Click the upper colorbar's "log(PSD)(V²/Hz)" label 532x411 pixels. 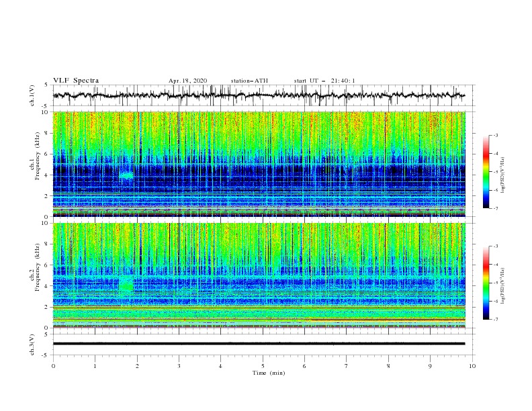pos(502,175)
